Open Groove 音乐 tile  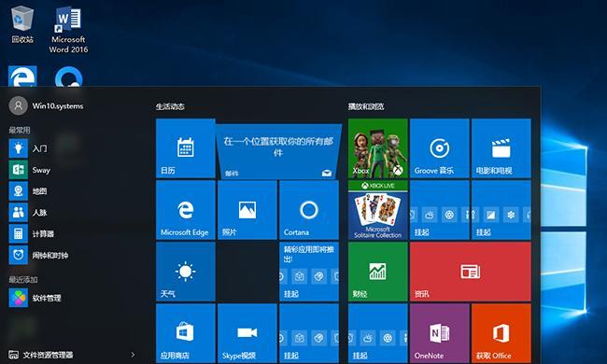coord(440,148)
